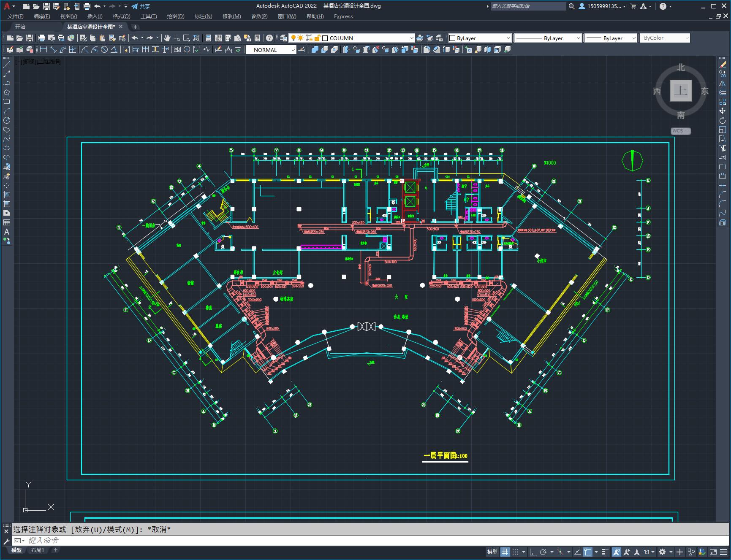This screenshot has width=731, height=560.
Task: Select the Table draw tool
Action: point(7,222)
